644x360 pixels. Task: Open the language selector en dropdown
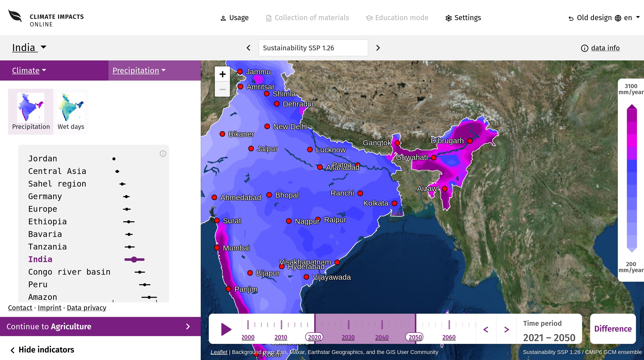pyautogui.click(x=627, y=18)
